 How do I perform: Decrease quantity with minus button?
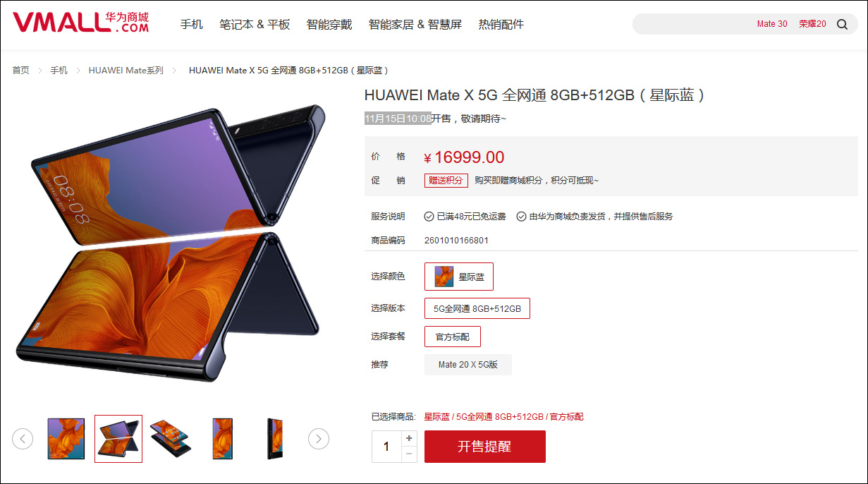409,454
